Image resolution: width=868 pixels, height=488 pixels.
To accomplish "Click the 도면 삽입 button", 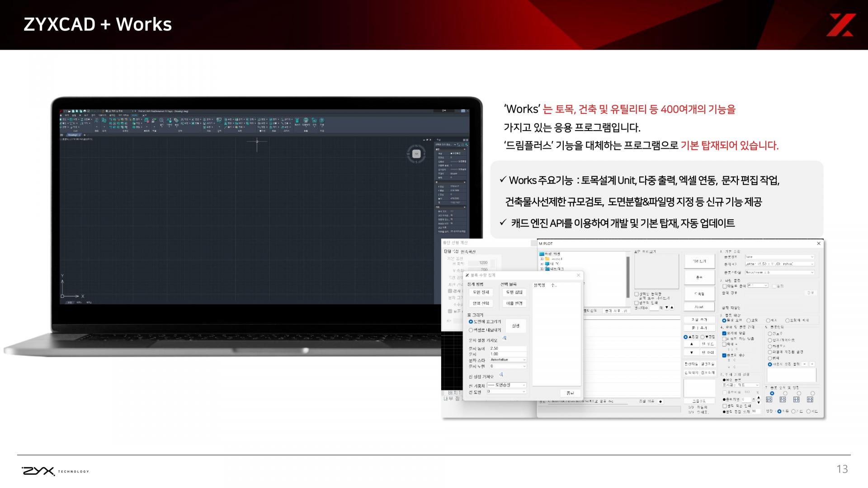I will click(x=514, y=292).
